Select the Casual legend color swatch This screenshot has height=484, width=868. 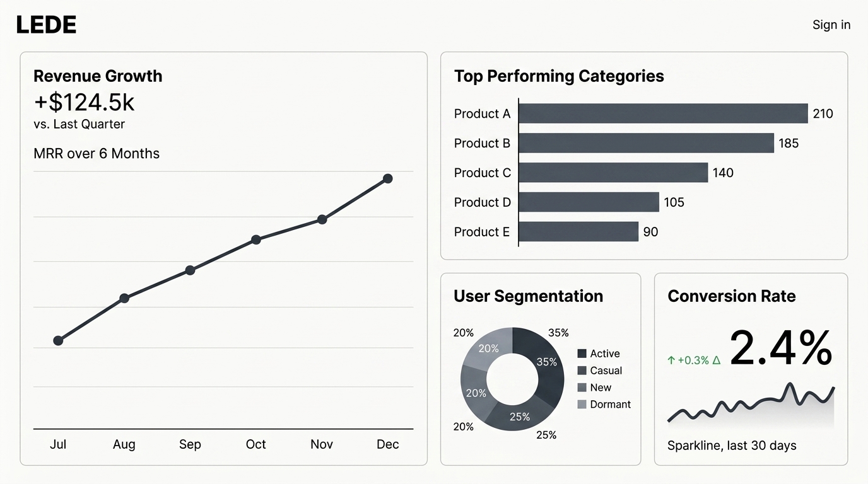582,371
